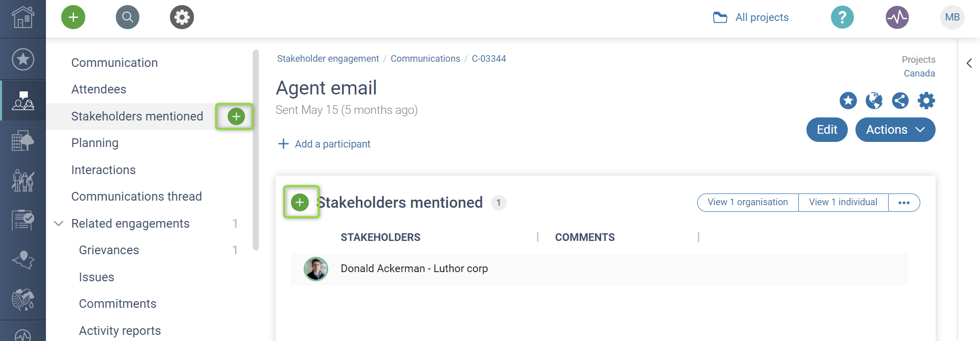Viewport: 980px width, 341px height.
Task: Open record settings blue gear icon
Action: pos(926,101)
